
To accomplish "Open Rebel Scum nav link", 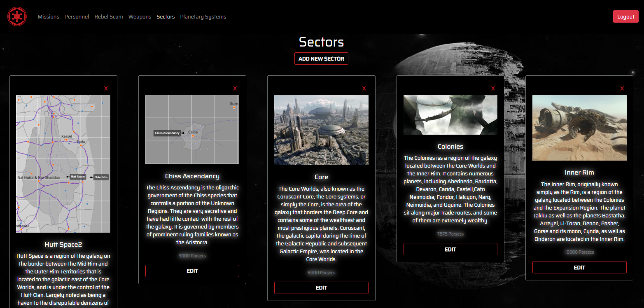I will point(109,17).
